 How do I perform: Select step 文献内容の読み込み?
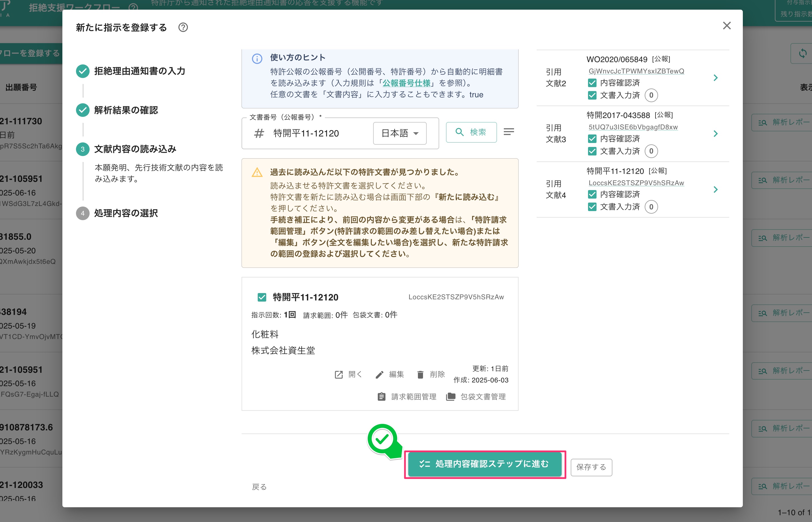pyautogui.click(x=126, y=149)
